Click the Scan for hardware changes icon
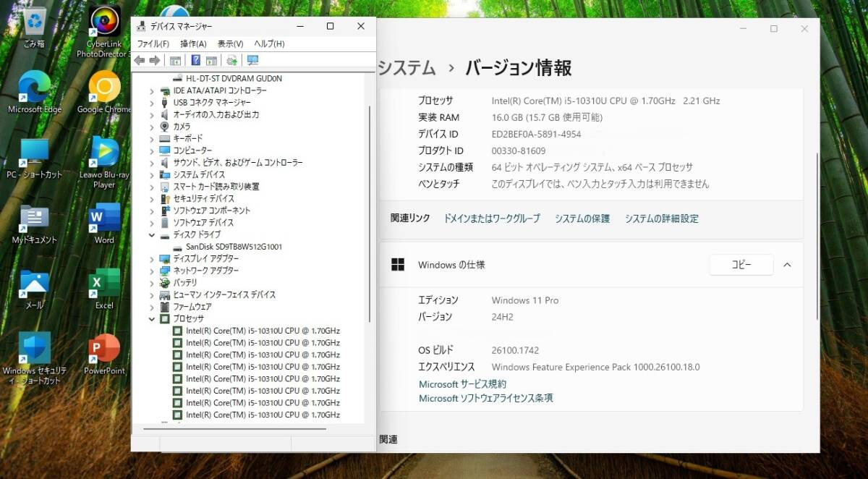 pos(231,61)
